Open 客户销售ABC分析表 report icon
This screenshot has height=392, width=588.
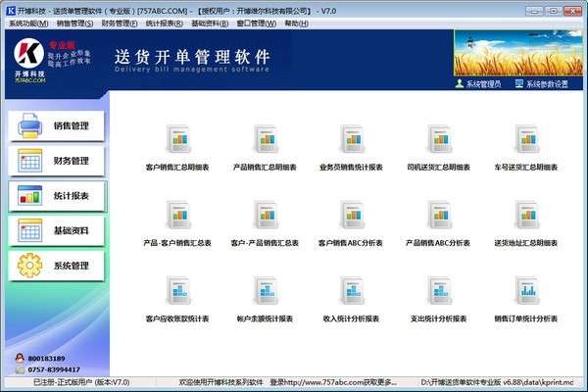(352, 215)
